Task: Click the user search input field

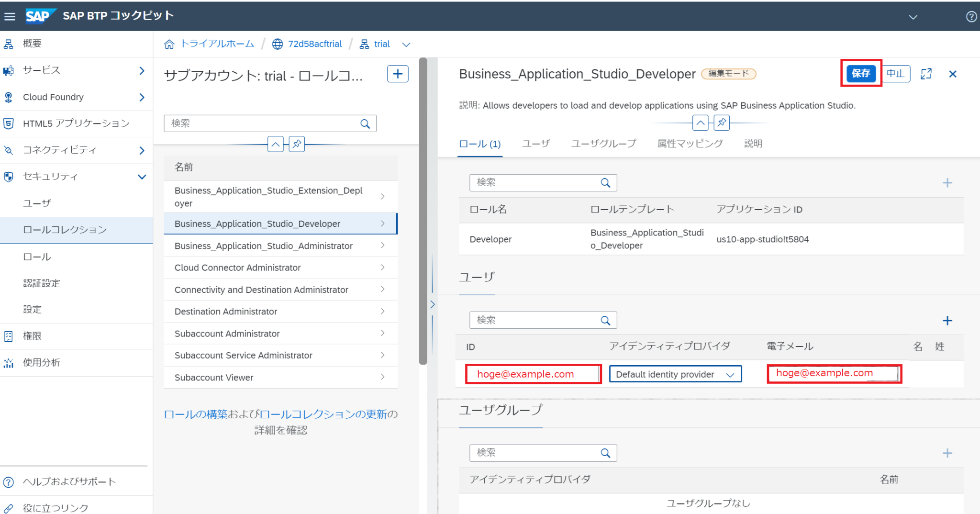Action: (531, 320)
